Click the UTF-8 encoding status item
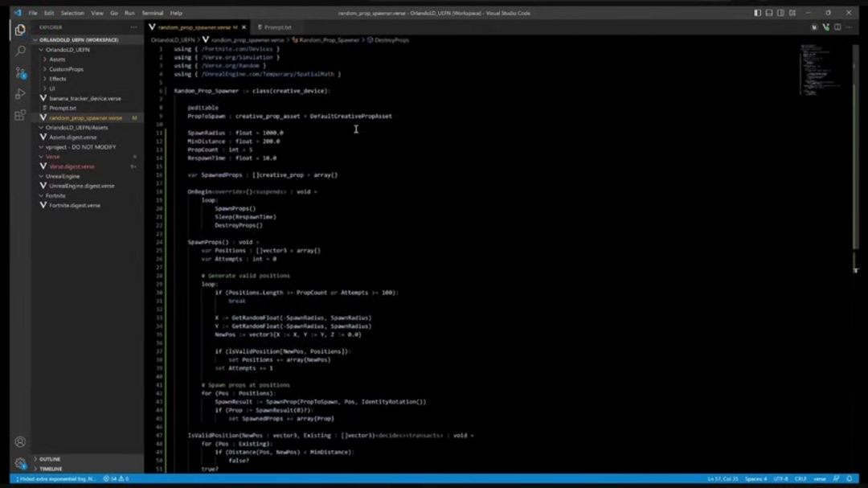 pyautogui.click(x=780, y=478)
